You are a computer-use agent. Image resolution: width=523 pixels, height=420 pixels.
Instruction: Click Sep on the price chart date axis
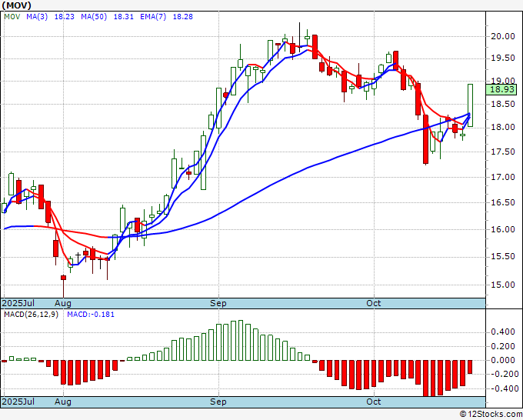coord(218,303)
